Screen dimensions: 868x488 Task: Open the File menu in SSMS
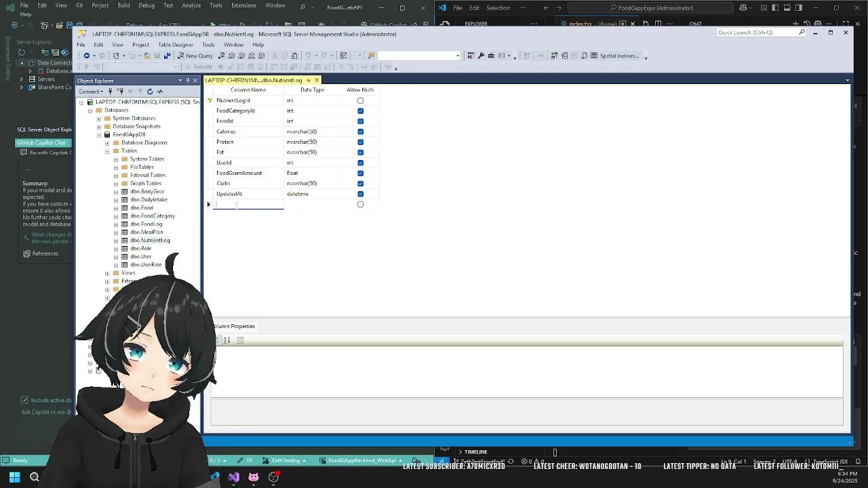pos(81,45)
